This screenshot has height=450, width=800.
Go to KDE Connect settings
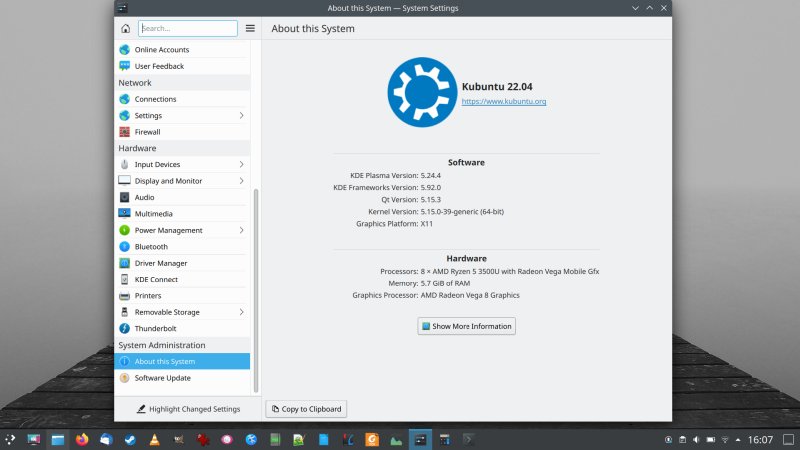(x=156, y=280)
